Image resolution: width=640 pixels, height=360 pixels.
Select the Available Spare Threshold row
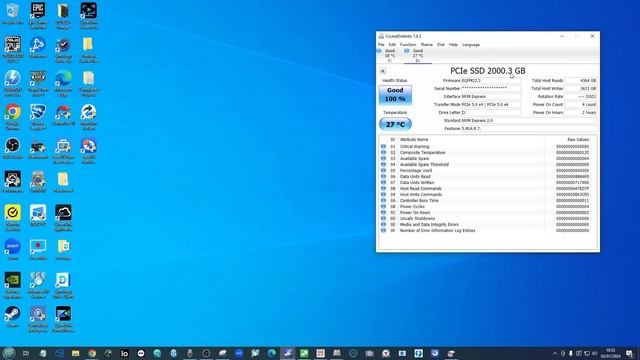[x=488, y=164]
